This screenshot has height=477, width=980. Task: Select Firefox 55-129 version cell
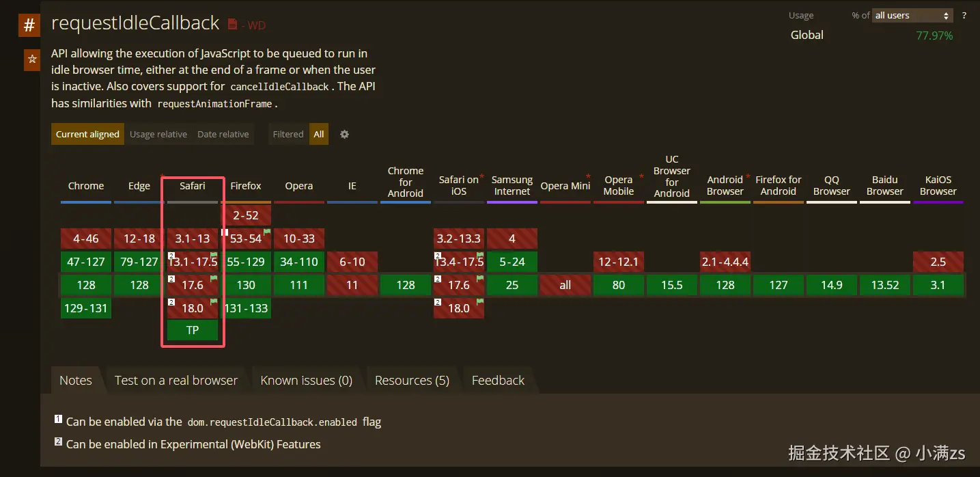pyautogui.click(x=246, y=262)
